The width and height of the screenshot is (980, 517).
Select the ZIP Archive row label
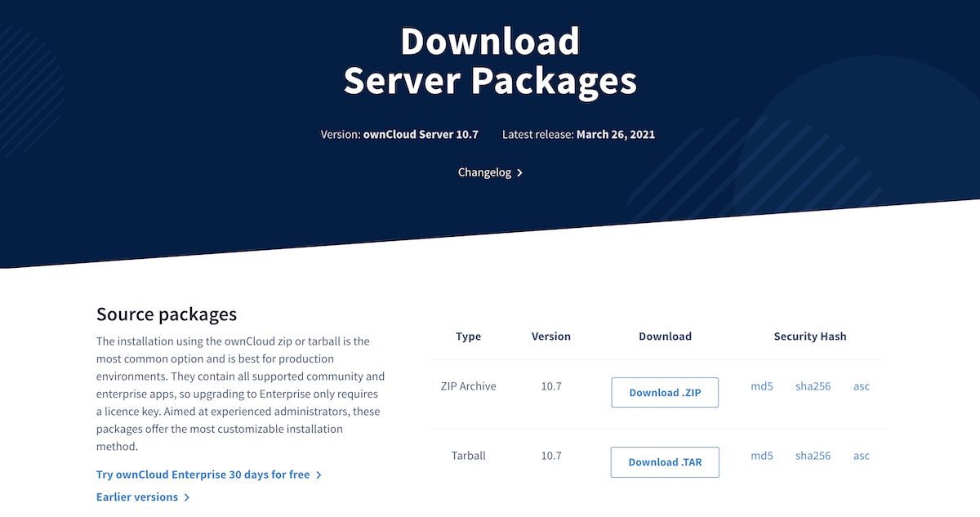pos(468,386)
